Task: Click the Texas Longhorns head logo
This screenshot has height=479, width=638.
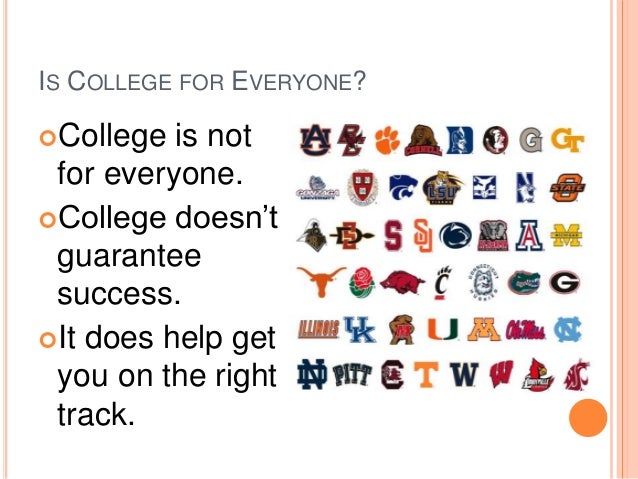Action: [x=321, y=282]
